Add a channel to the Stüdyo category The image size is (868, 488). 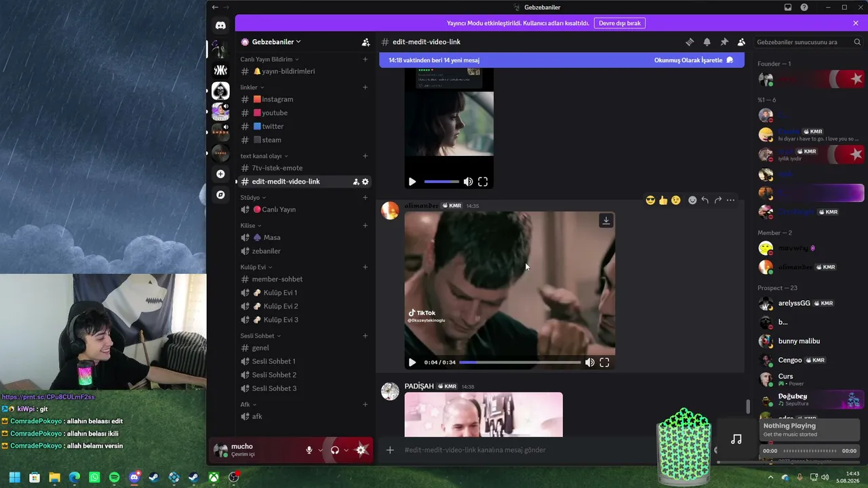pyautogui.click(x=365, y=197)
